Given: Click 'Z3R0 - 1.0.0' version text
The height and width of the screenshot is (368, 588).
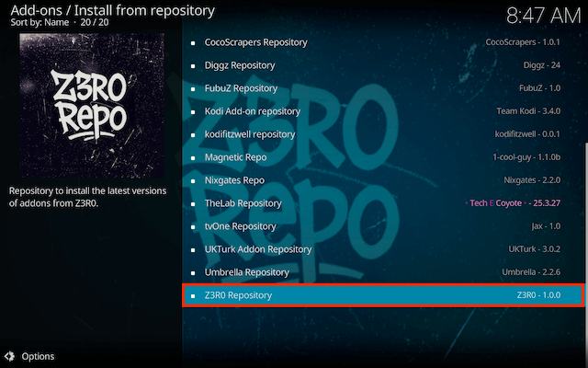Looking at the screenshot, I should click(538, 295).
